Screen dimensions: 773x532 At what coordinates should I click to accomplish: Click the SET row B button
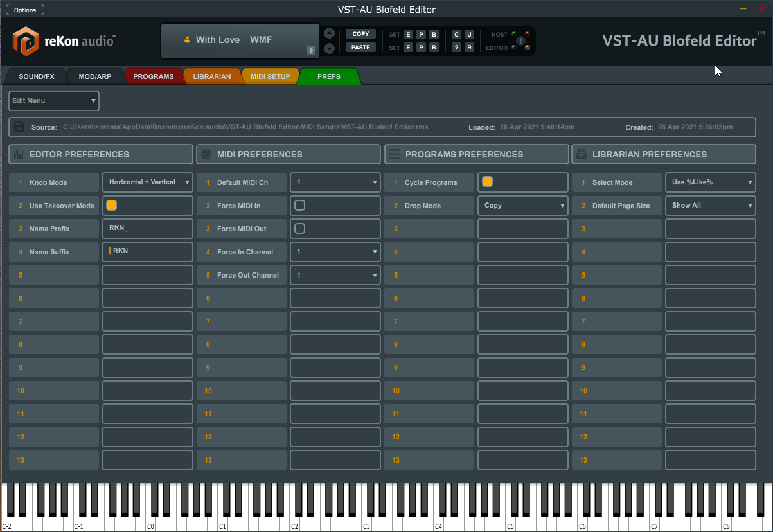tap(434, 48)
